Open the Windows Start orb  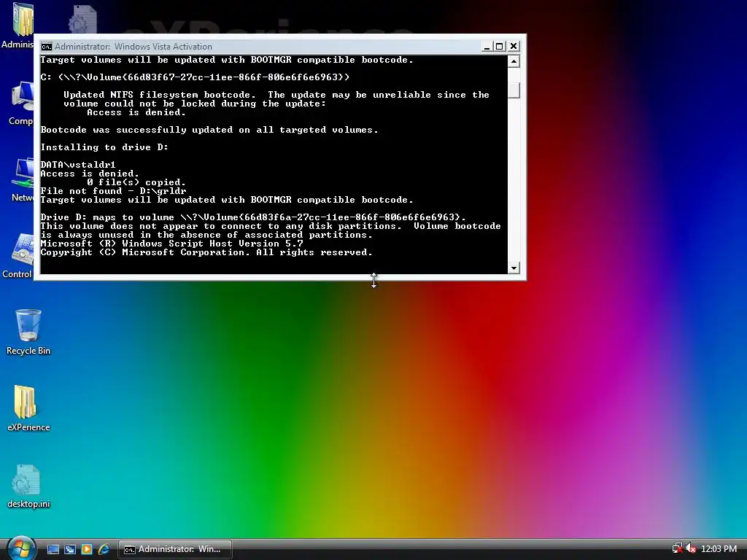21,548
